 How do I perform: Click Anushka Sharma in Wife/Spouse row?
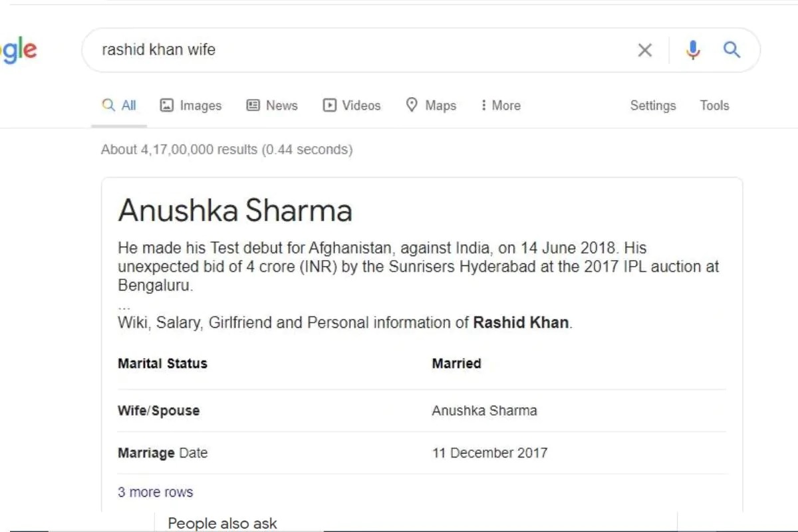click(484, 410)
